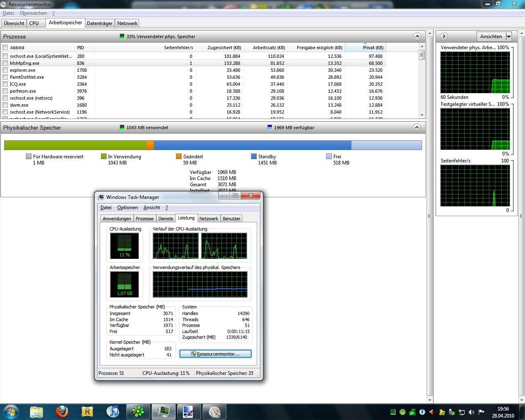The image size is (525, 420).
Task: Switch to Task-Manager taskbar button
Action: tap(164, 411)
